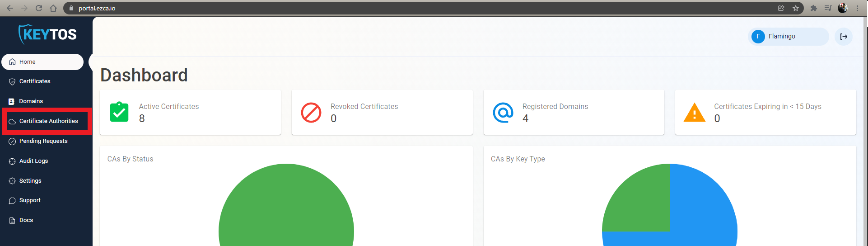This screenshot has width=868, height=246.
Task: Click the Registered Domains label
Action: (555, 107)
